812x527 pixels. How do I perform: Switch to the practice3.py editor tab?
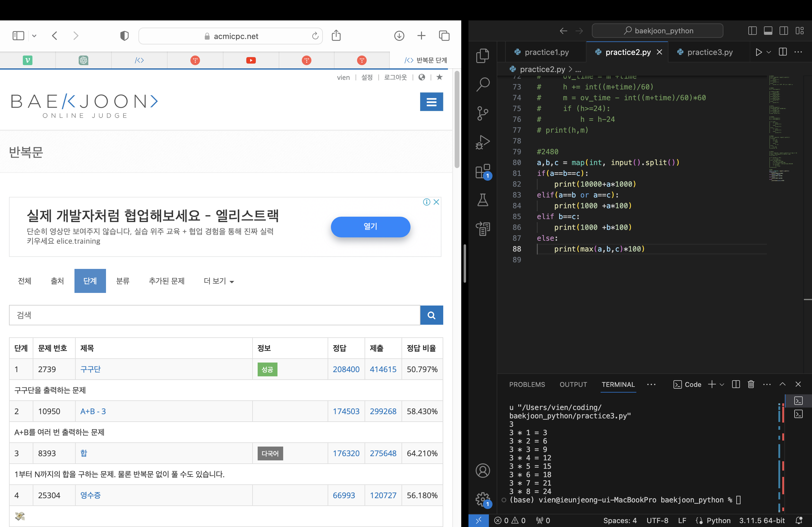click(710, 52)
